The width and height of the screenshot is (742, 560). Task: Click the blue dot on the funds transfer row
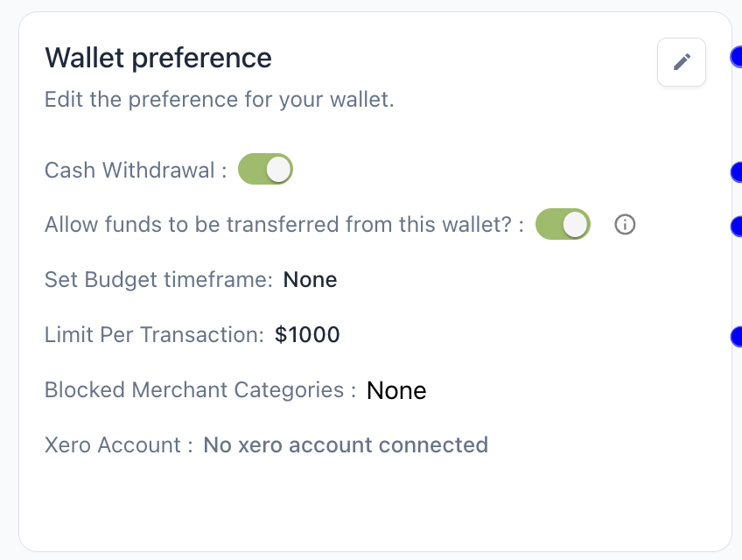point(737,227)
